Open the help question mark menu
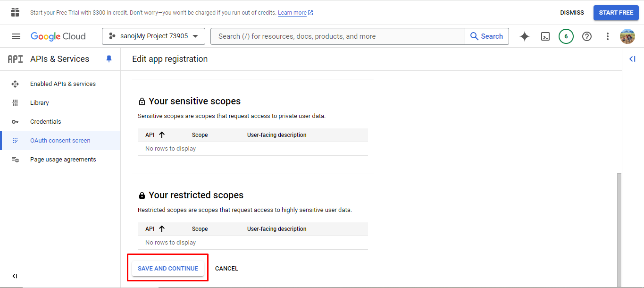Image resolution: width=644 pixels, height=288 pixels. coord(586,36)
